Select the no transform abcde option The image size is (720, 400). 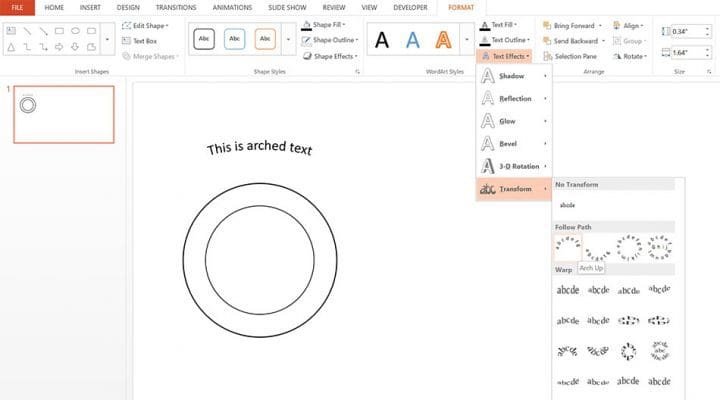tap(567, 205)
